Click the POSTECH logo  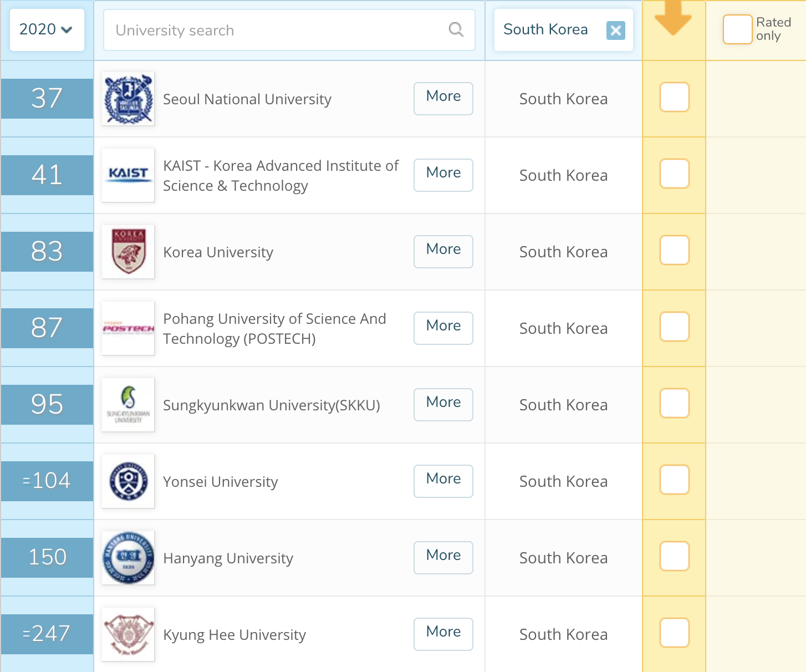point(128,328)
